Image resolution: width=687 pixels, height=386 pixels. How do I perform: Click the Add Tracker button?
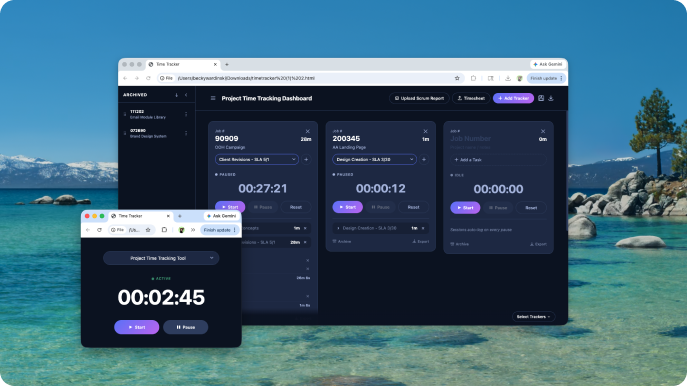point(513,98)
